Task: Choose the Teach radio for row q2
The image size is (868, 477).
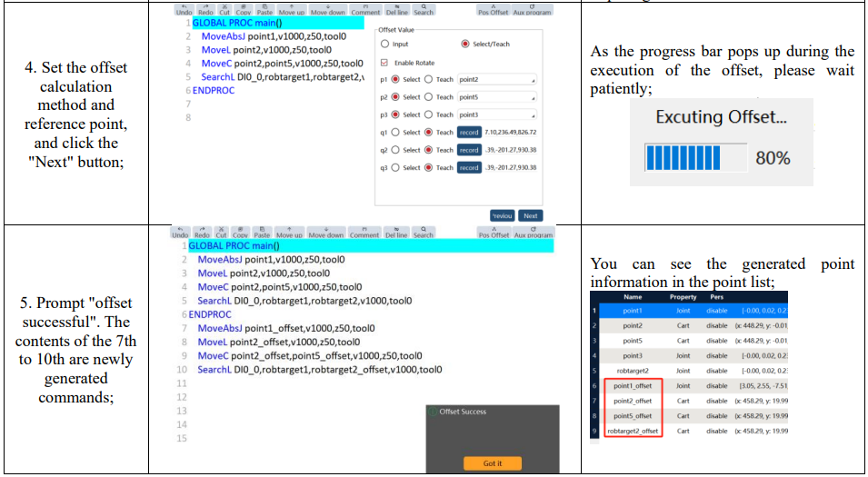Action: pos(428,150)
